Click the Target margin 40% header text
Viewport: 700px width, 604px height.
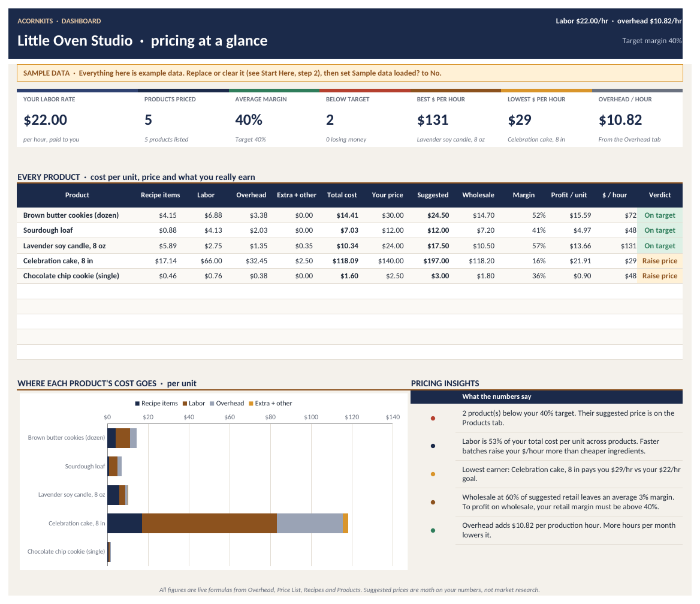tap(652, 41)
